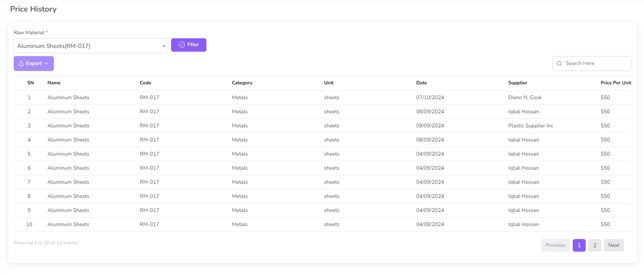Screen dimensions: 644x274
Task: Sort by Price Per Unit header
Action: 615,83
